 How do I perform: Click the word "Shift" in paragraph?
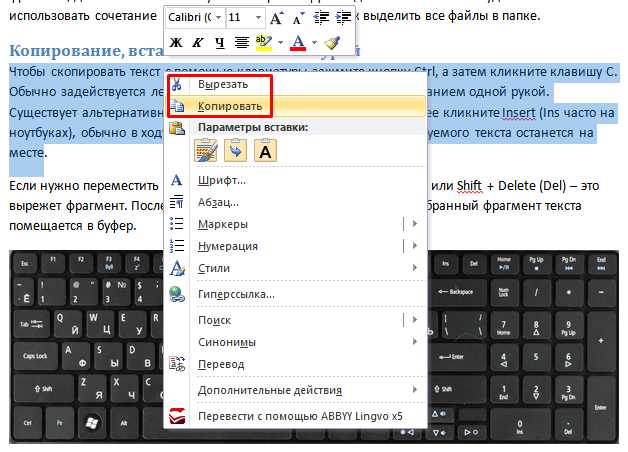469,186
